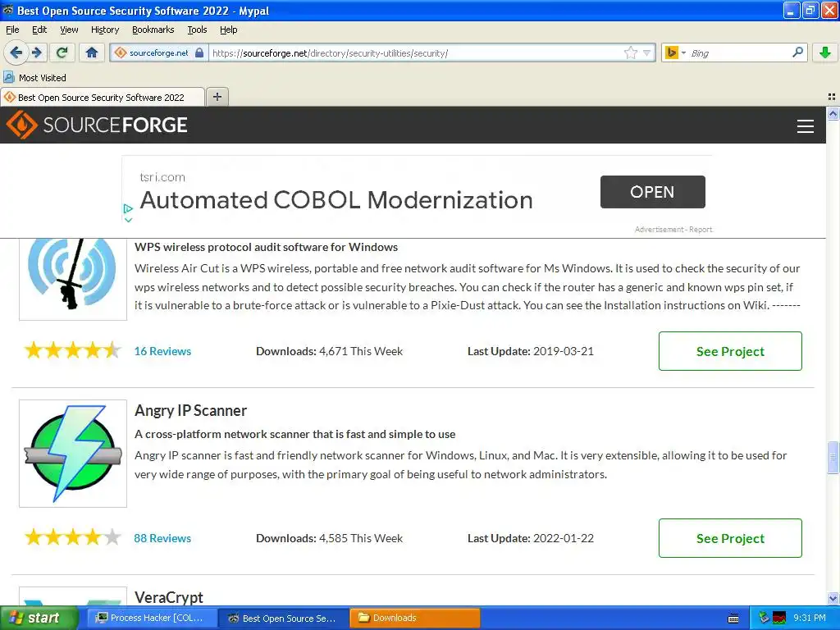
Task: Click the Advertisement - Report link
Action: (673, 230)
